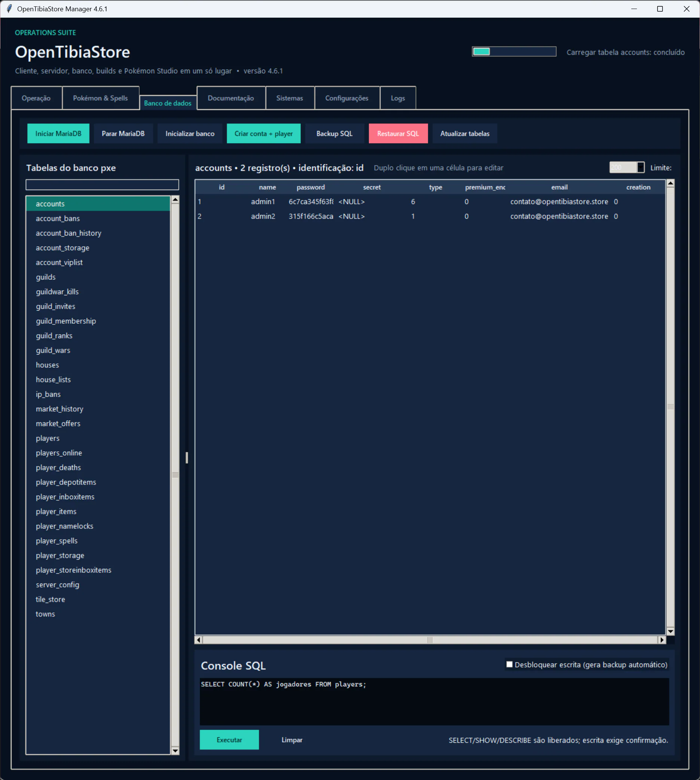Select the account_bans table
The width and height of the screenshot is (700, 780).
tap(98, 219)
